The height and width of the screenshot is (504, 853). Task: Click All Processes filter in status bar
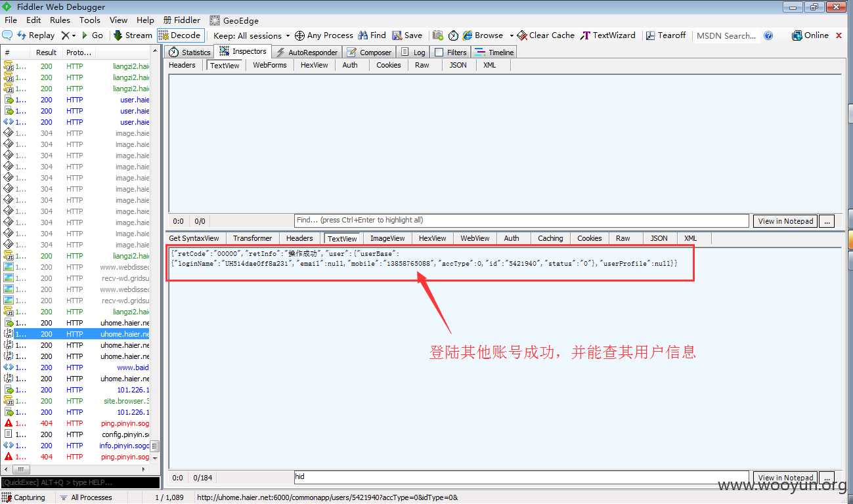click(86, 497)
